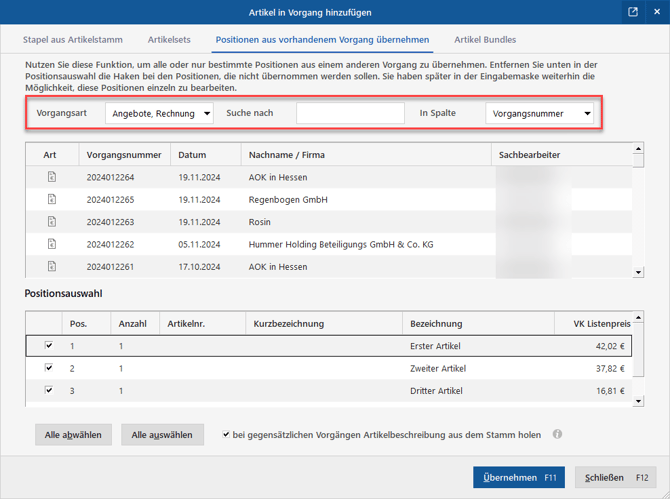Click the Alle auswählen button
The width and height of the screenshot is (670, 499).
162,434
